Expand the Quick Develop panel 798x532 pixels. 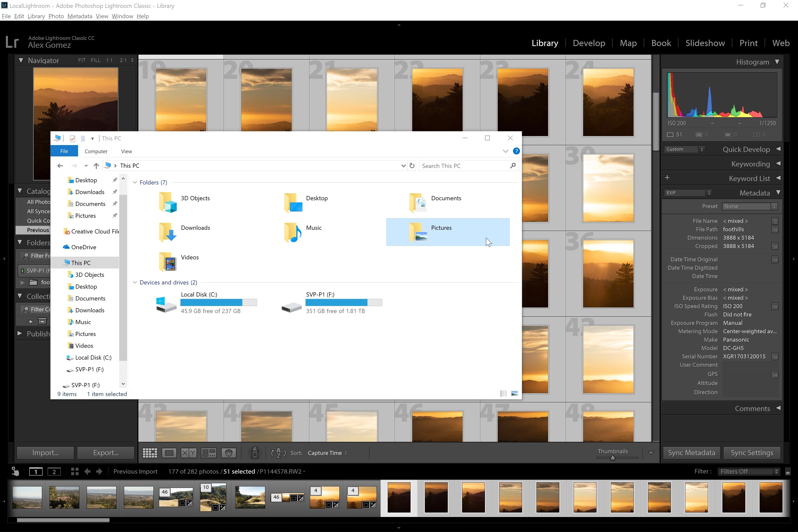(x=778, y=149)
